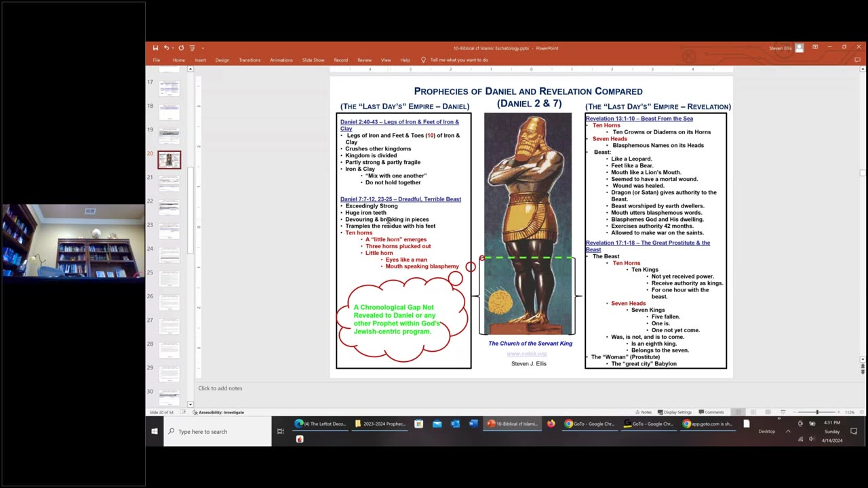Open Outlook from taskbar
The width and height of the screenshot is (868, 488).
(455, 424)
